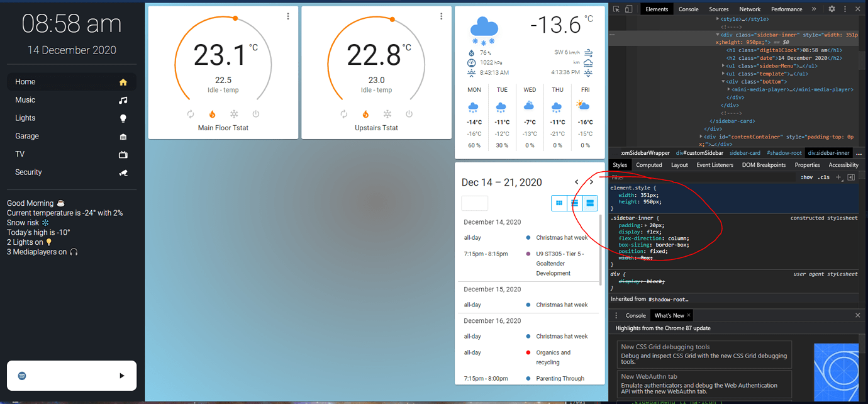
Task: Switch to DevTools Elements tab
Action: pos(657,9)
